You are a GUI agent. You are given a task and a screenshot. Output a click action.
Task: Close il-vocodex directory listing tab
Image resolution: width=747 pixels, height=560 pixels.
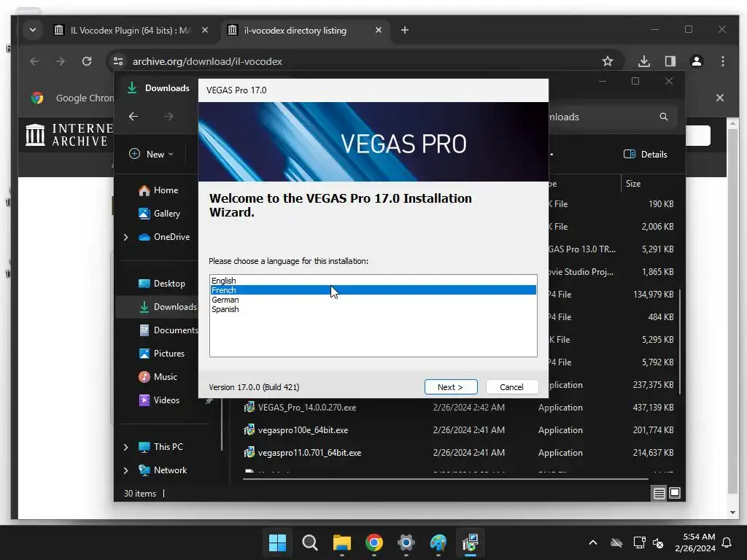(379, 30)
